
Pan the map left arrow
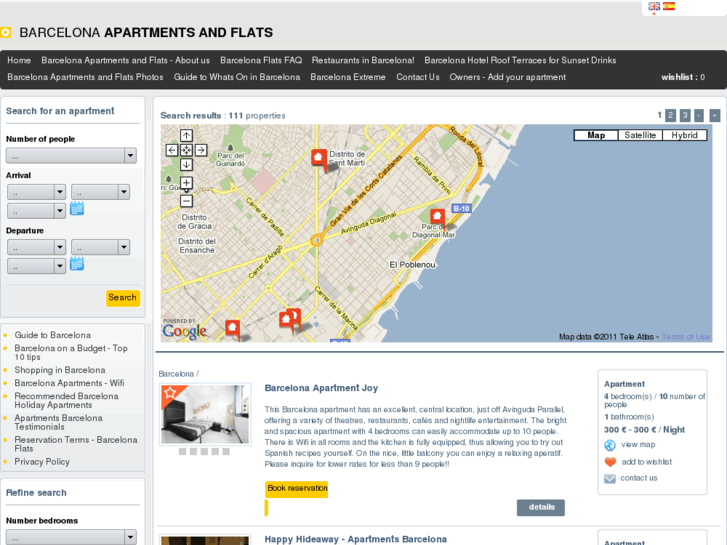172,150
